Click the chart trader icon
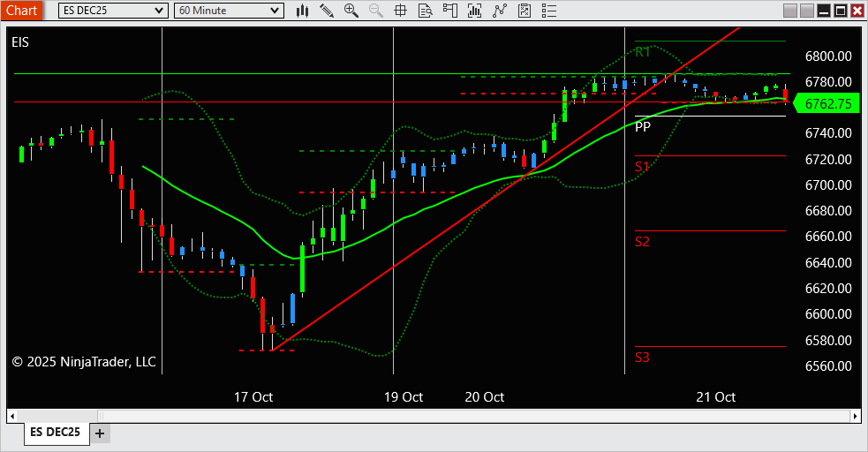This screenshot has width=868, height=452. click(x=450, y=11)
